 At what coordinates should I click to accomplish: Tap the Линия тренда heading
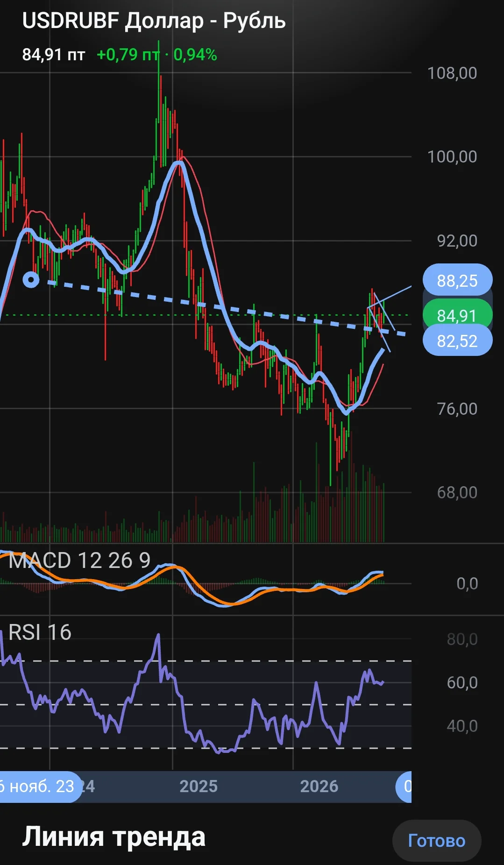114,837
